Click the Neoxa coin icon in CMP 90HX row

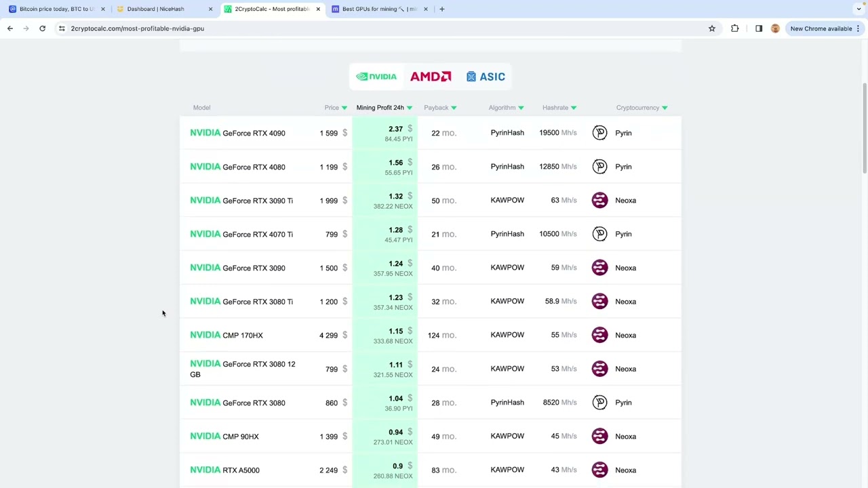[x=599, y=436]
